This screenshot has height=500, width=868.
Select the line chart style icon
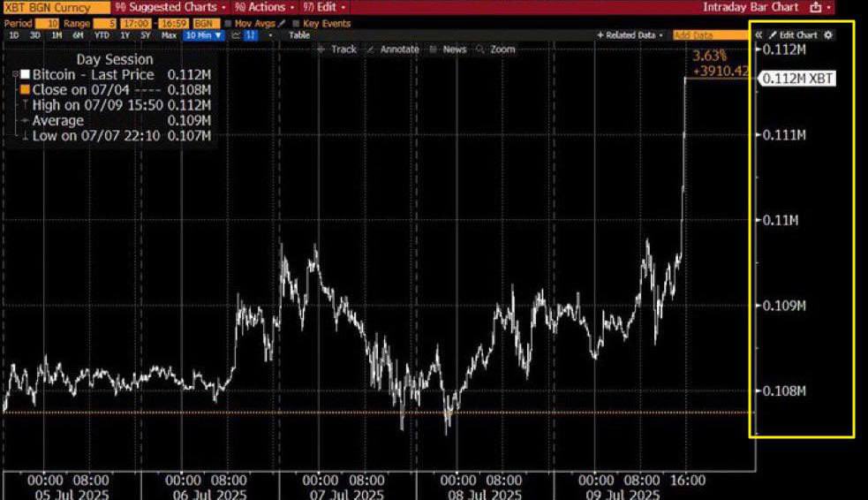[x=236, y=34]
